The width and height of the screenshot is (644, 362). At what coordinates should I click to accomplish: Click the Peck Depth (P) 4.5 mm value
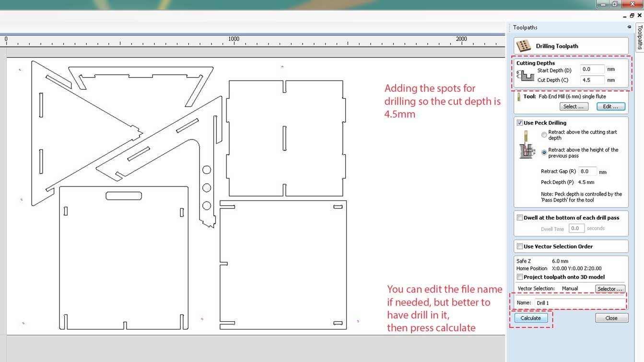[586, 182]
